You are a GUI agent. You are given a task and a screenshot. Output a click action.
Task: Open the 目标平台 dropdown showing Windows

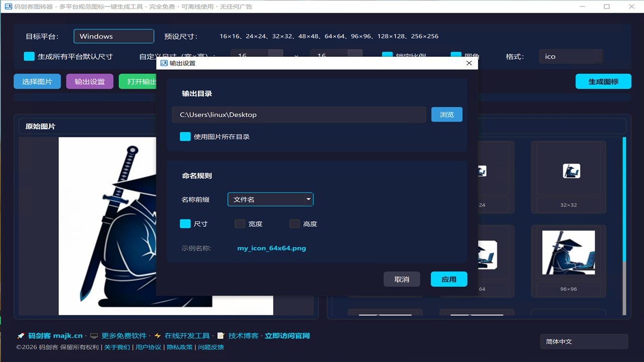tap(114, 36)
